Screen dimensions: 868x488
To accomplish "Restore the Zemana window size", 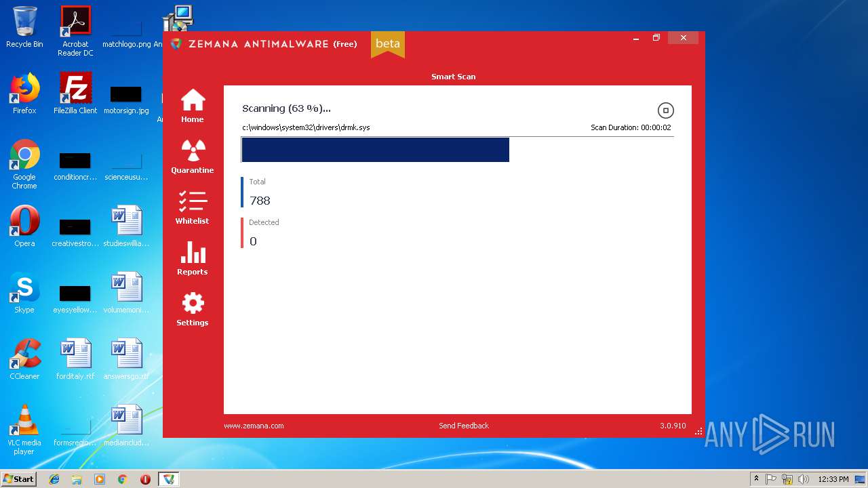I will pyautogui.click(x=656, y=38).
